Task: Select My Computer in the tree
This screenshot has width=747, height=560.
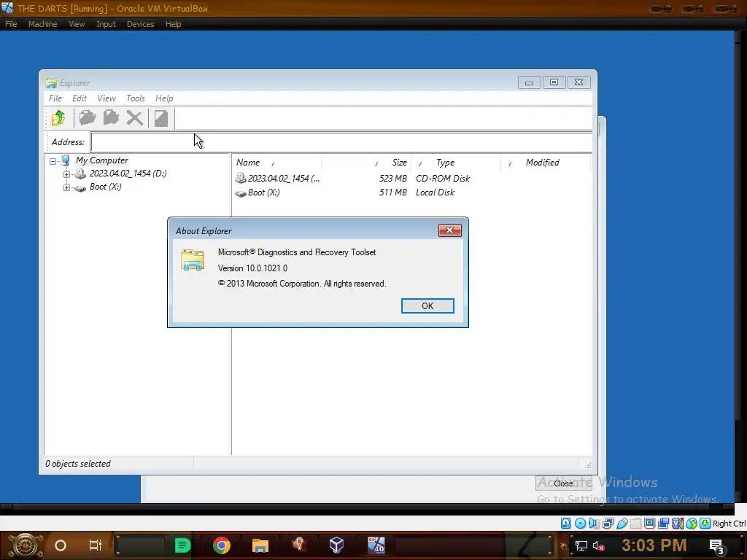Action: coord(101,160)
